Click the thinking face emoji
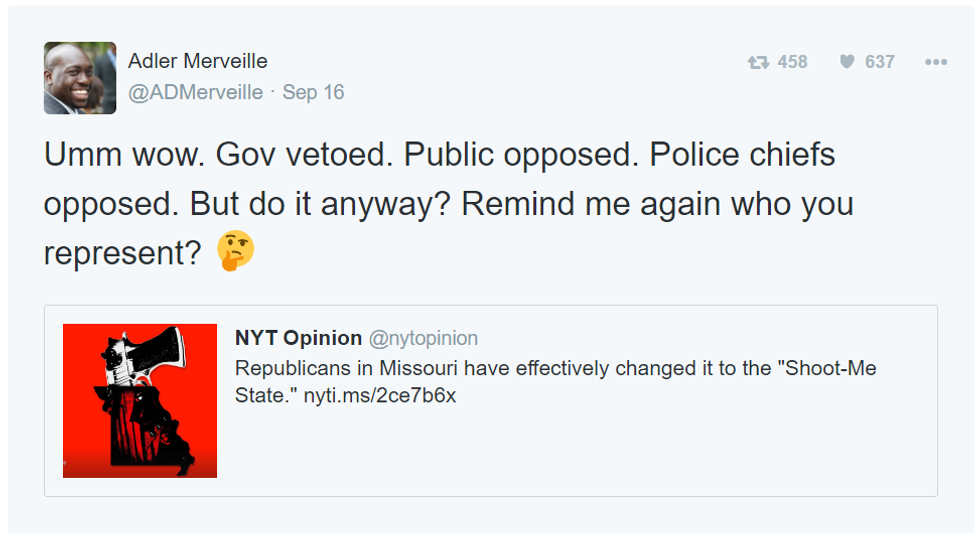The image size is (980, 538). click(x=236, y=251)
